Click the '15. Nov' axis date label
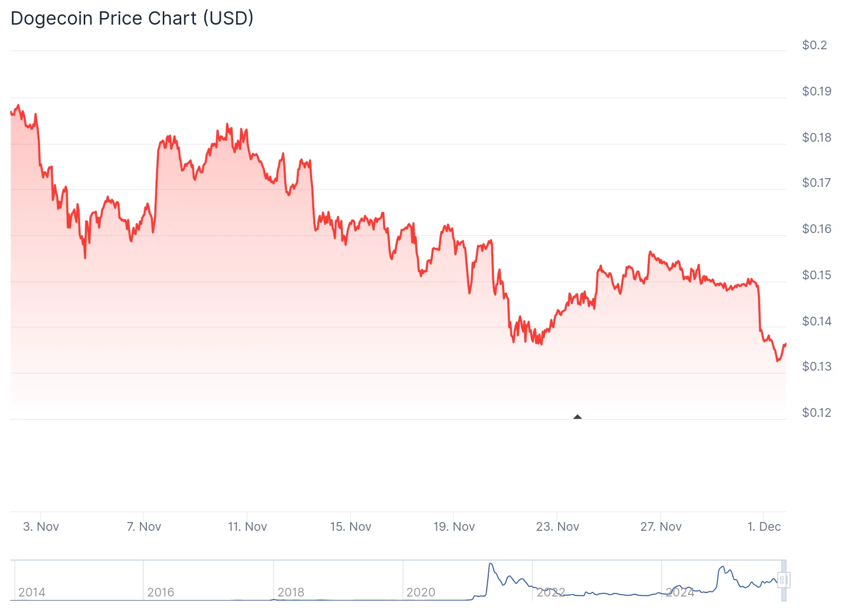 (x=351, y=526)
